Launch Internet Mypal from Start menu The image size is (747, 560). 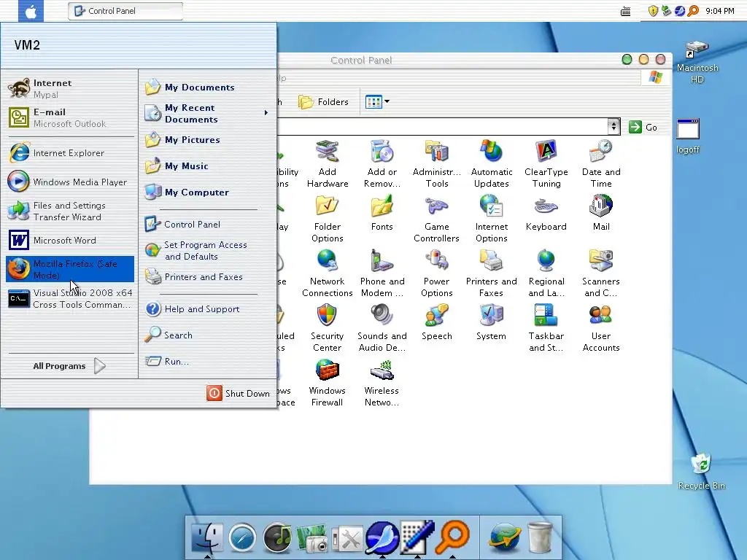pyautogui.click(x=70, y=88)
